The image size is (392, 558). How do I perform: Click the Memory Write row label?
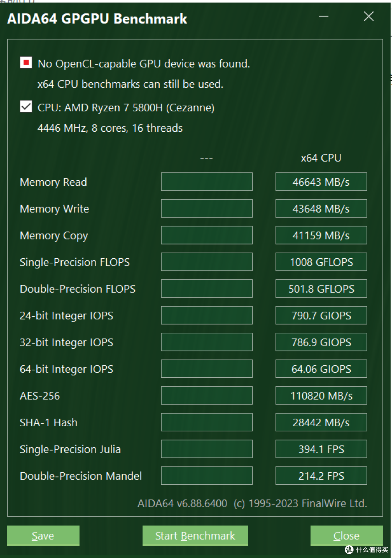(54, 209)
